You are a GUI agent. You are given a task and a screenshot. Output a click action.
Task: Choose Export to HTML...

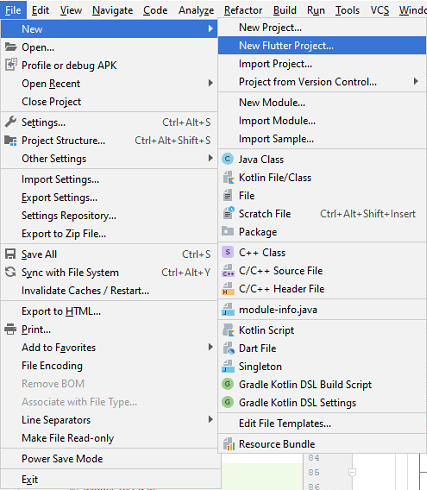point(109,311)
